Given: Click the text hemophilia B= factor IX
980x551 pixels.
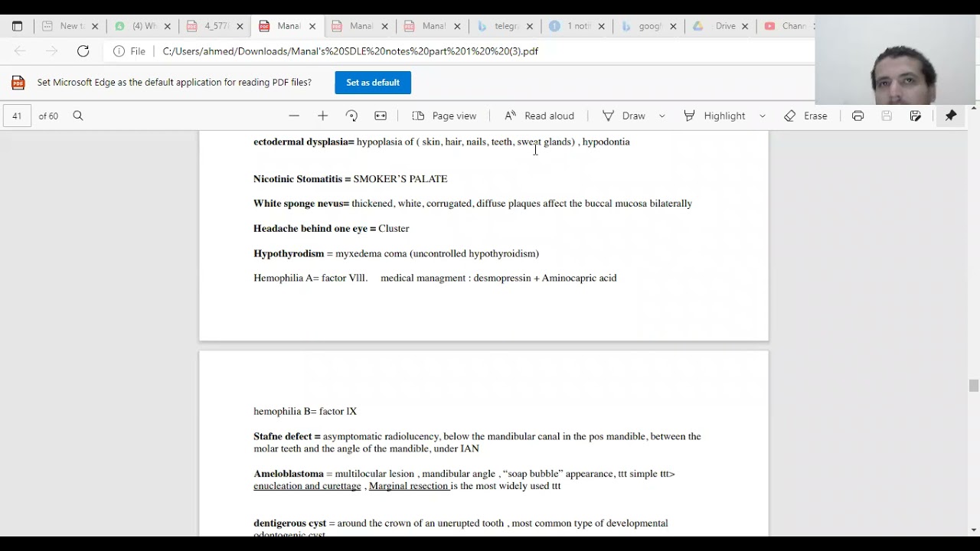Looking at the screenshot, I should click(305, 412).
